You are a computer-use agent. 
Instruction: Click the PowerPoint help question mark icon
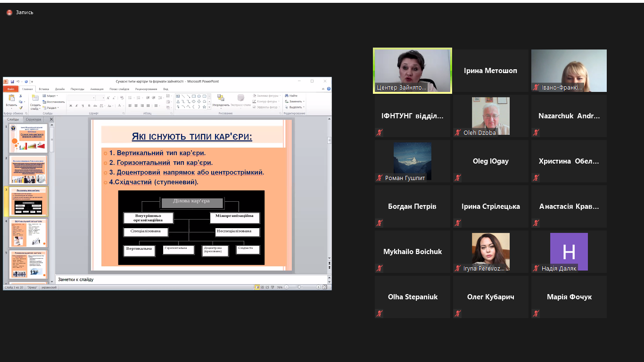[x=329, y=89]
